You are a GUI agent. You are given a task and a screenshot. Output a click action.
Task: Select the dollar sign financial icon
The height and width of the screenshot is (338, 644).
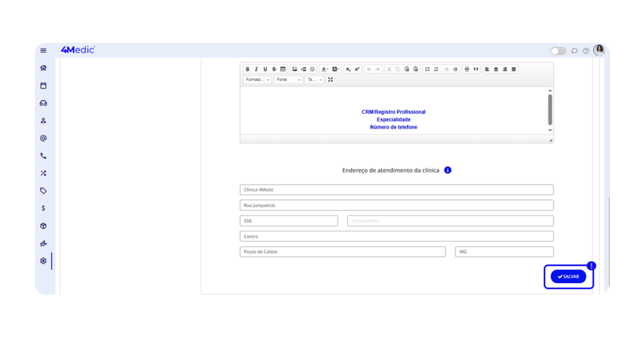point(43,208)
